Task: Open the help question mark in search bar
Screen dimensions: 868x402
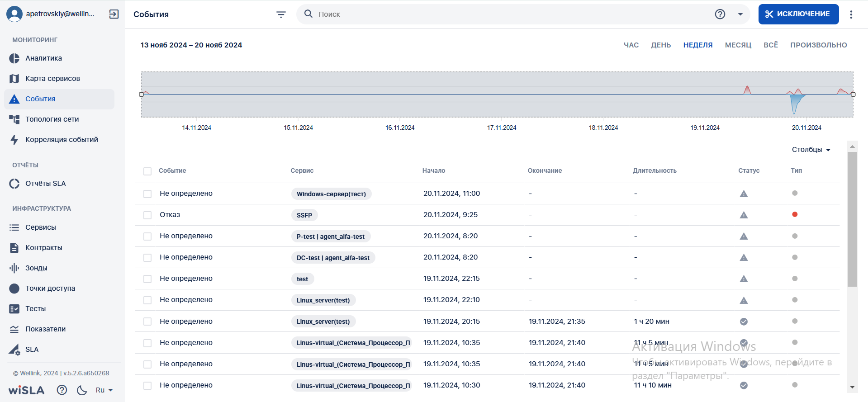Action: coord(720,14)
